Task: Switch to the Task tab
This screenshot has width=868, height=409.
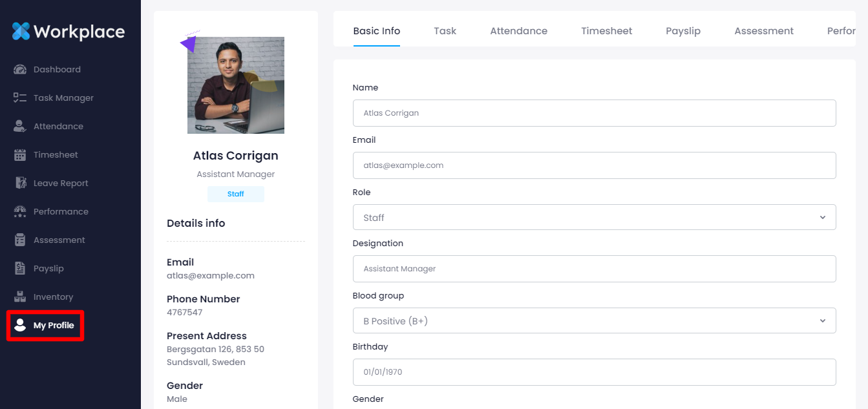Action: point(445,31)
